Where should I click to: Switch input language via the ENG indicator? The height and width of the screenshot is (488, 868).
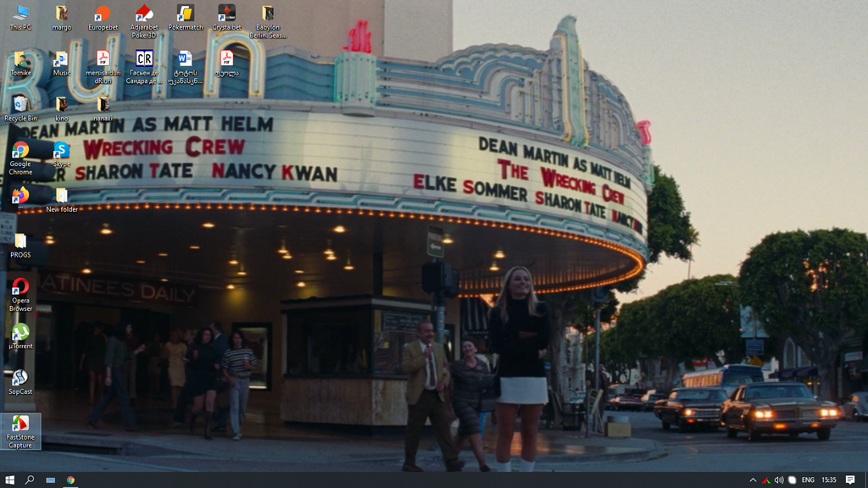[x=808, y=480]
